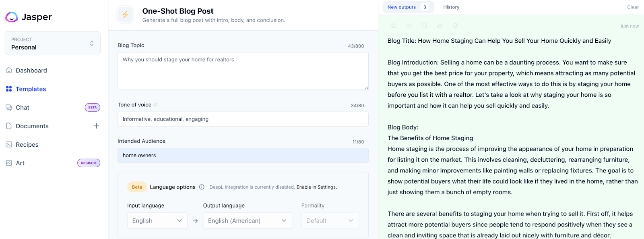Switch to the History tab
644x239 pixels.
(451, 7)
